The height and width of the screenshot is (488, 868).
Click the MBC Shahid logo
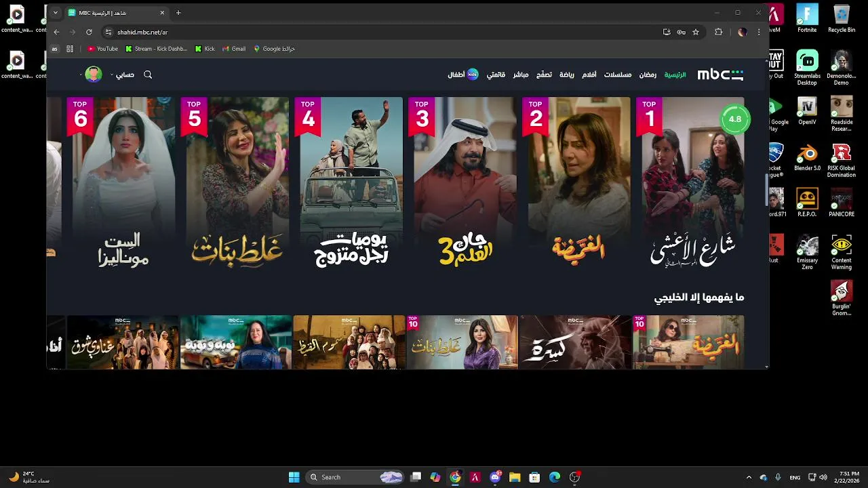click(720, 75)
